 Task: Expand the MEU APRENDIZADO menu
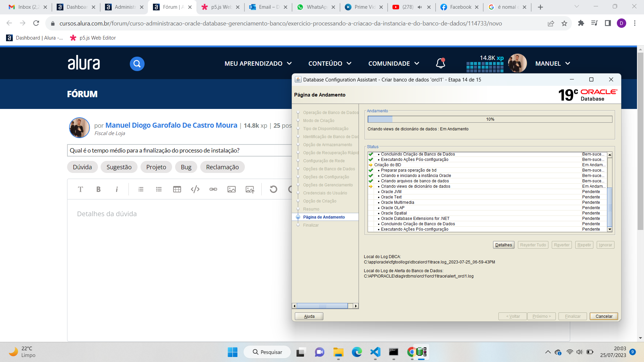tap(258, 63)
